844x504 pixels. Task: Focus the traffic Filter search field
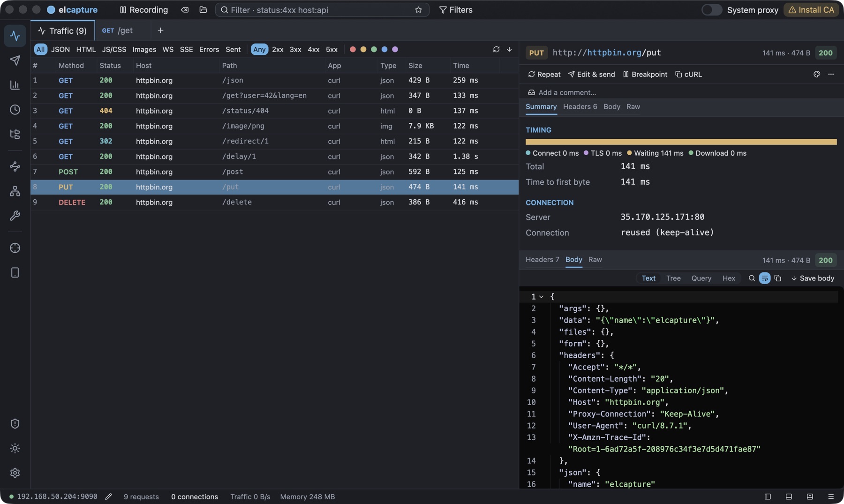coord(322,10)
